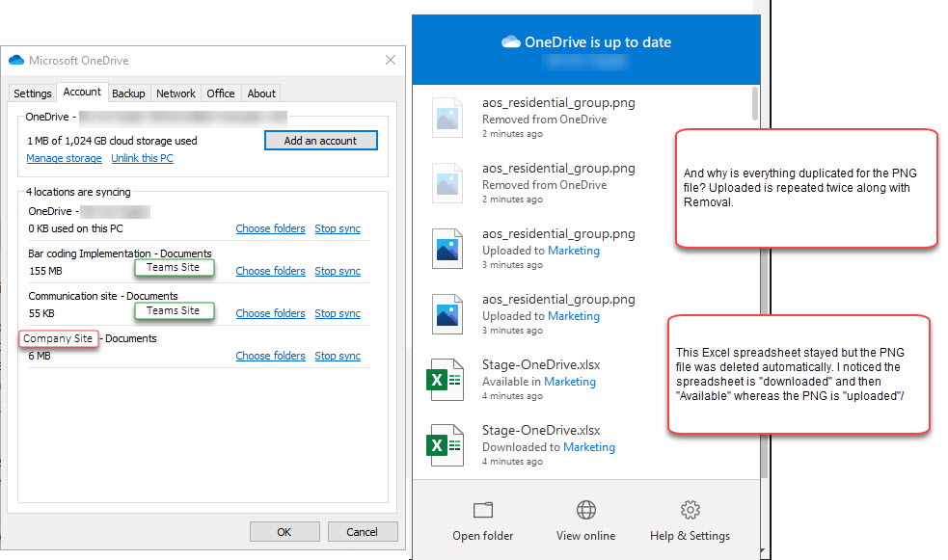The width and height of the screenshot is (948, 560).
Task: Click the Stage-OneDrive.xlsx Excel icon marked Downloaded
Action: click(446, 446)
